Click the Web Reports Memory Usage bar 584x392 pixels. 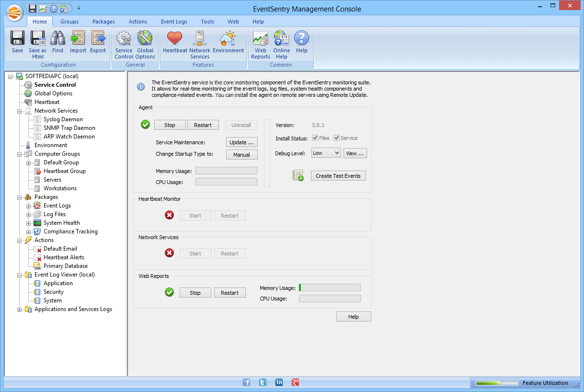(x=330, y=288)
